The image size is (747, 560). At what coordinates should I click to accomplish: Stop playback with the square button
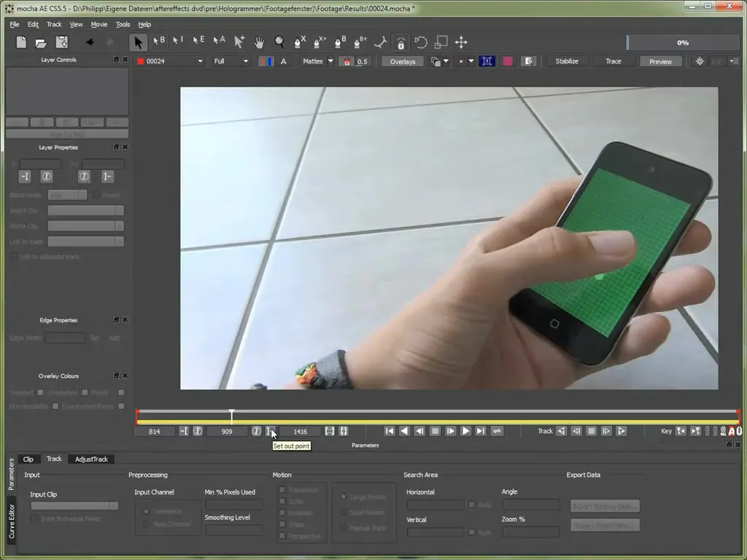click(435, 431)
